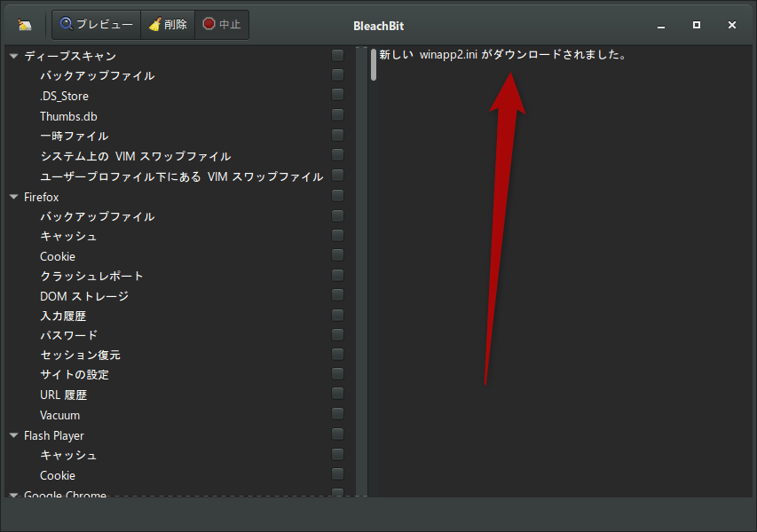Click the log pane vertical scrollbar handle
The height and width of the screenshot is (532, 757).
pos(374,64)
